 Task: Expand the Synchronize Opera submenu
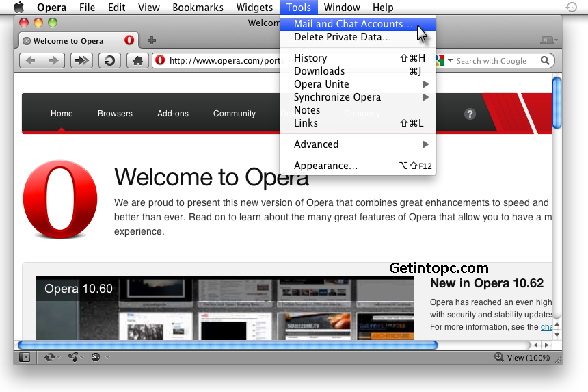point(358,97)
